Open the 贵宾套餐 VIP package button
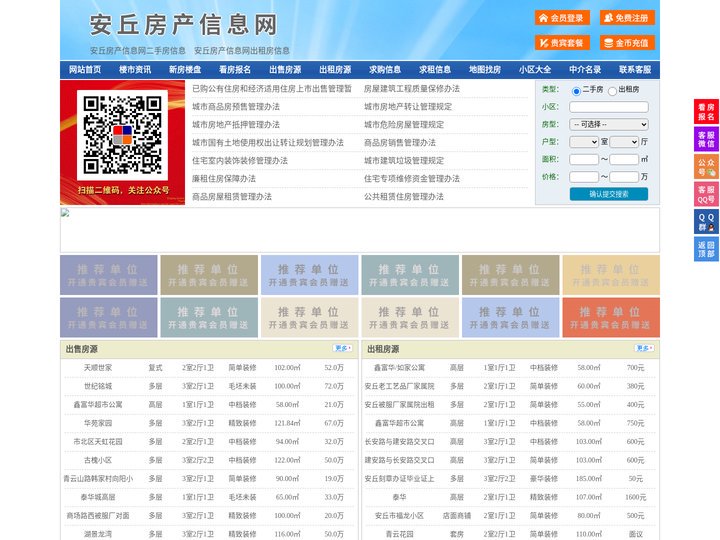This screenshot has height=540, width=720. 562,43
